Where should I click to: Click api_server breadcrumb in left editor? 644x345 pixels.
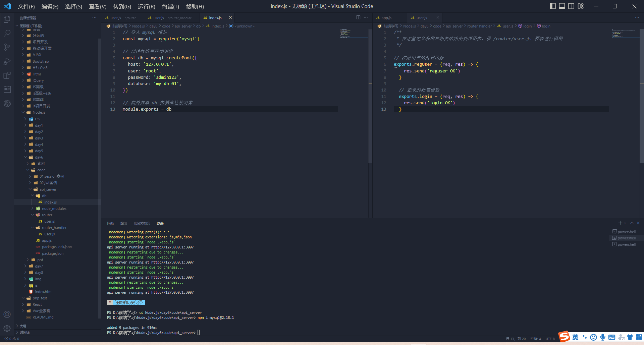(183, 26)
